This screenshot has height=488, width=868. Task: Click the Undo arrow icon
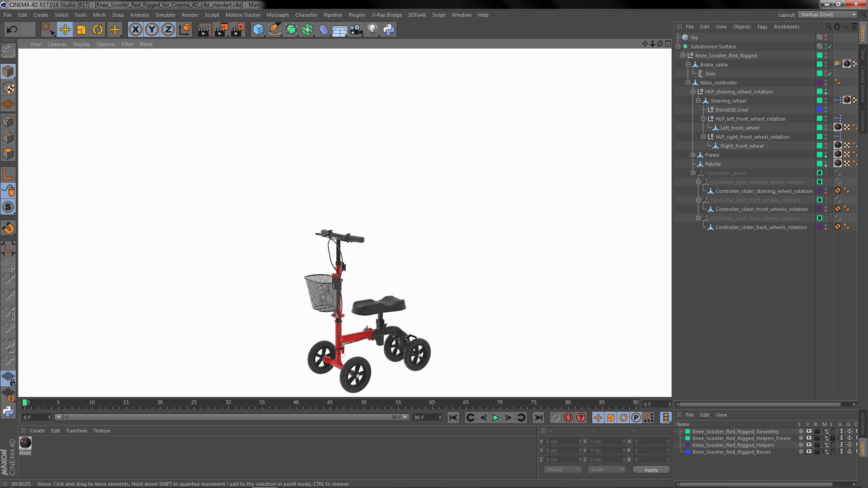(12, 30)
